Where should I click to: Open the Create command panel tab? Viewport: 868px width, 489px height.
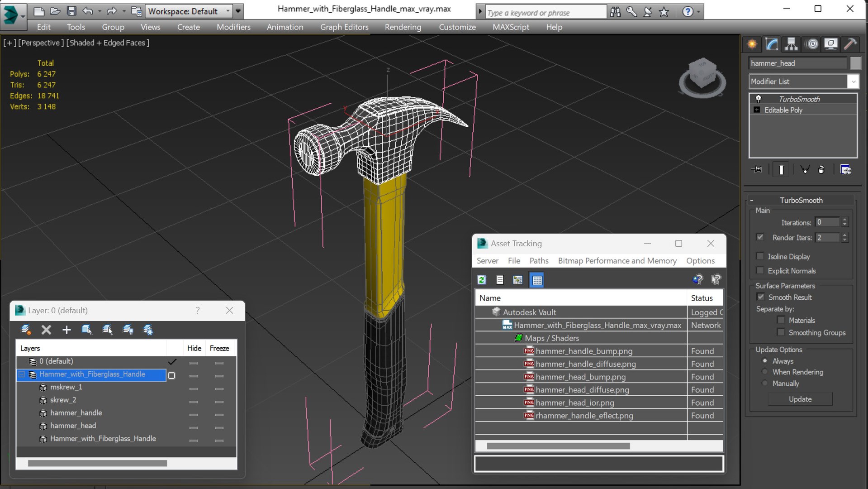(x=752, y=44)
